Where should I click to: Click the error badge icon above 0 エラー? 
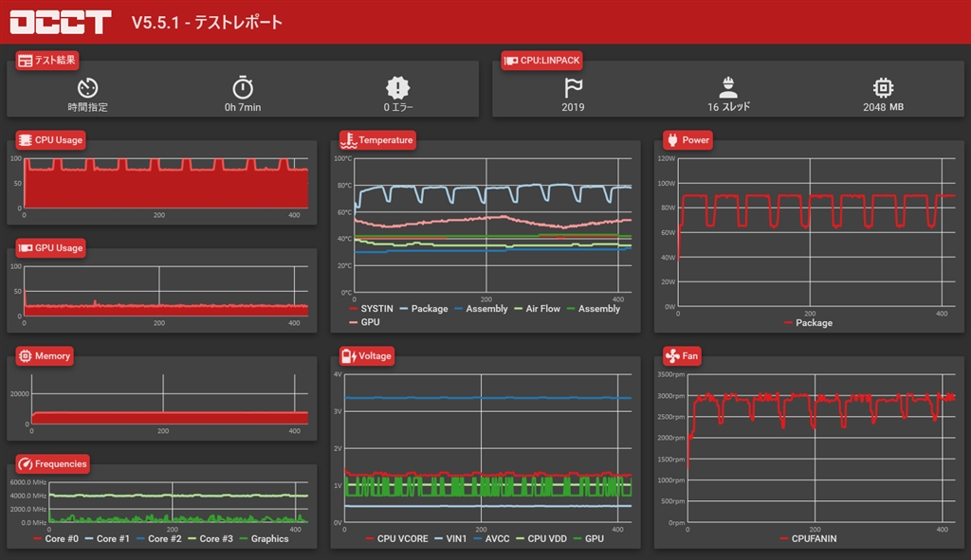(x=397, y=88)
